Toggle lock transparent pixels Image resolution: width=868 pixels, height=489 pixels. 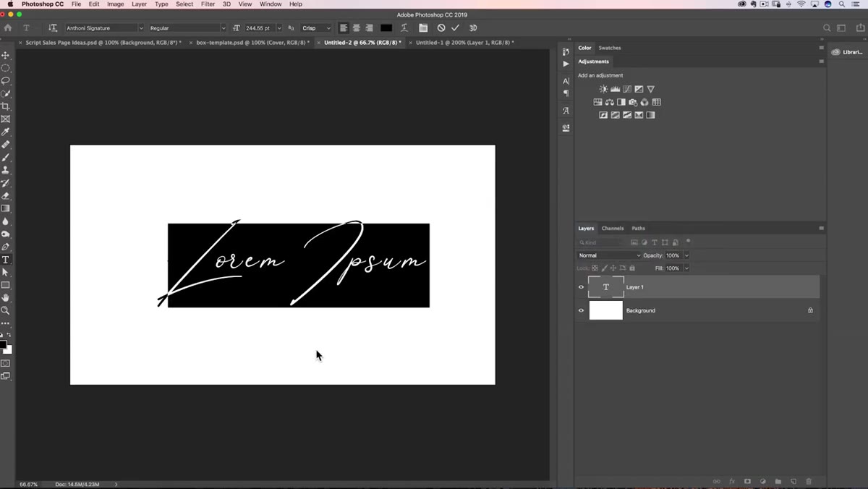[x=595, y=268]
